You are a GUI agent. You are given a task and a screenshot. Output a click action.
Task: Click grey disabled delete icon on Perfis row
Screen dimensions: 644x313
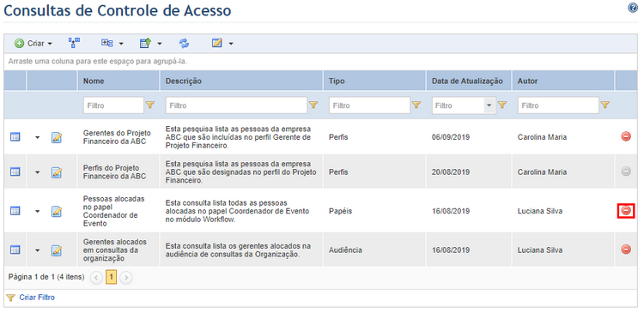click(626, 172)
